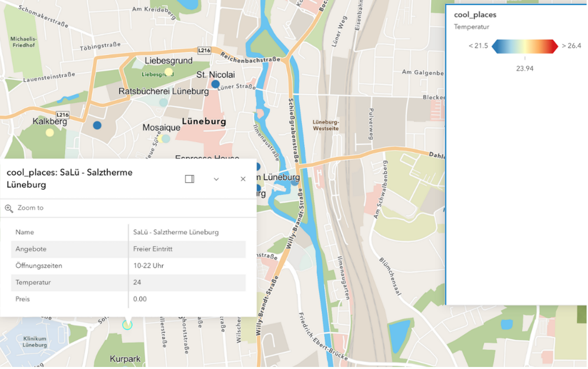Select the yellow temperature dot below Kalkberg
This screenshot has height=369, width=588.
tap(50, 133)
